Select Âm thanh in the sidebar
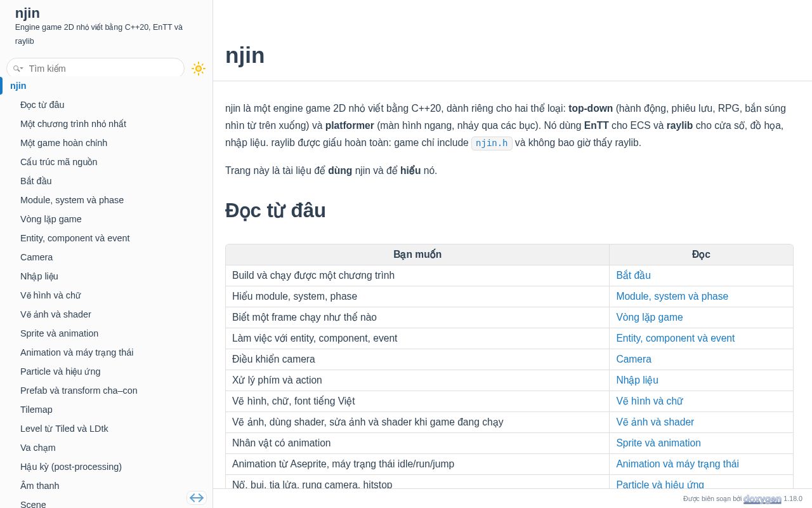The width and height of the screenshot is (812, 508). pos(40,486)
